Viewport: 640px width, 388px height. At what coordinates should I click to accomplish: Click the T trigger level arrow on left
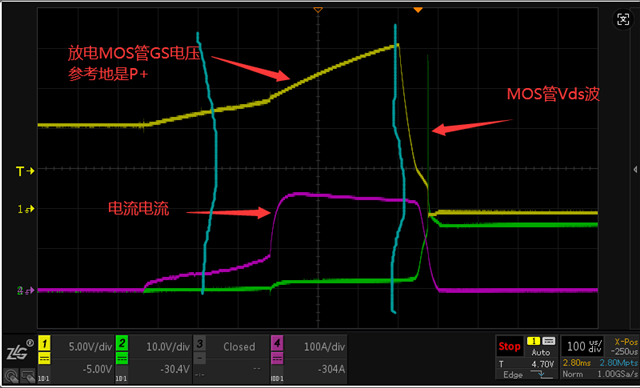pyautogui.click(x=25, y=171)
